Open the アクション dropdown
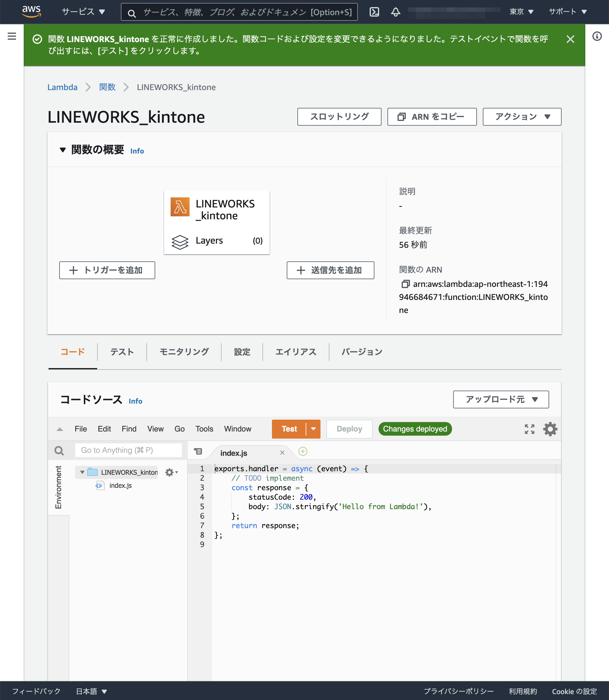This screenshot has width=609, height=700. 522,117
